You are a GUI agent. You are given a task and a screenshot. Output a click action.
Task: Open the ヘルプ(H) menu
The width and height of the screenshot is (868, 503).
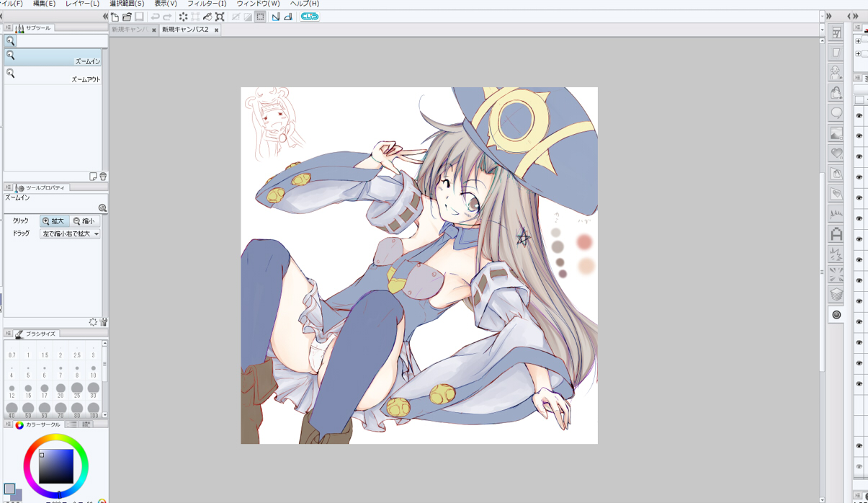click(x=305, y=4)
